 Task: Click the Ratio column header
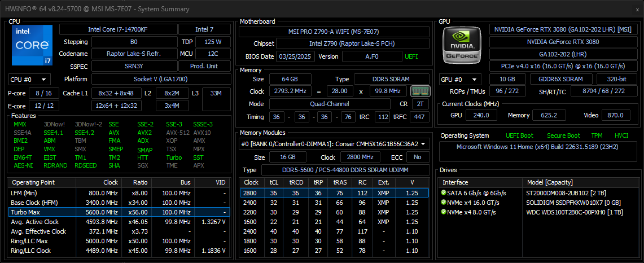pyautogui.click(x=137, y=182)
